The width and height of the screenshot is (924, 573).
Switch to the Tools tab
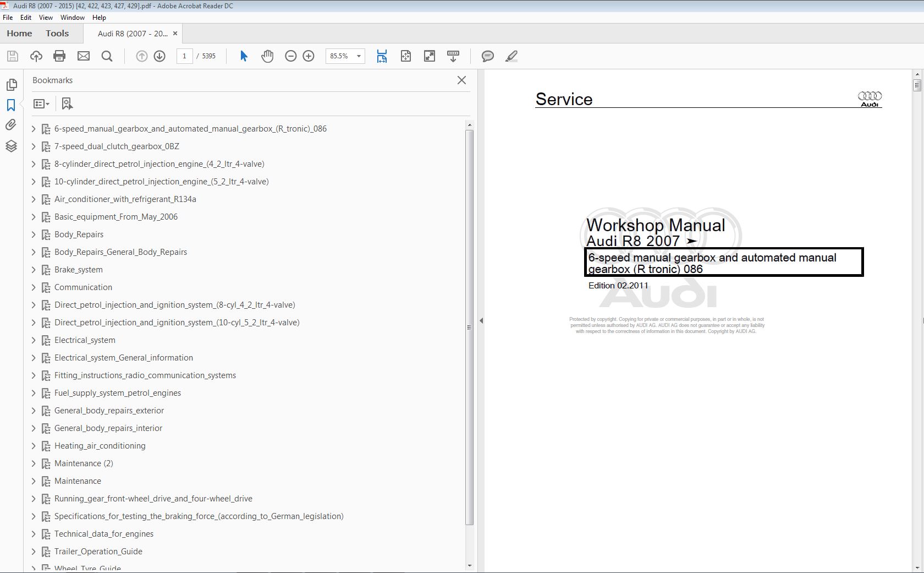[x=57, y=34]
